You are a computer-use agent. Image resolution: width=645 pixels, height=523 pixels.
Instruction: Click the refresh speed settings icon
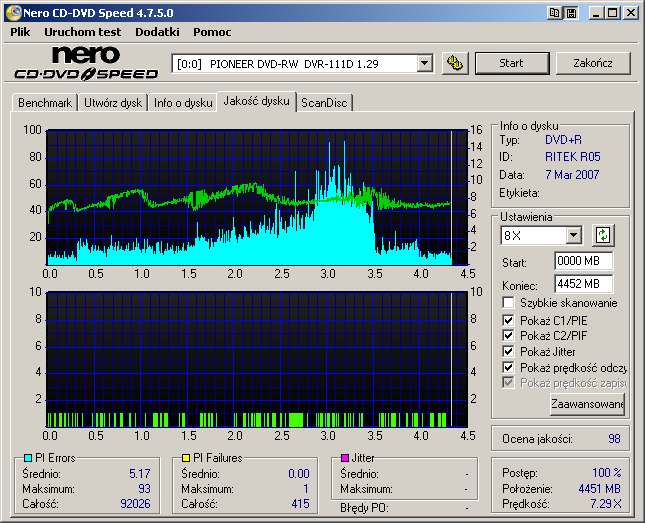[x=603, y=235]
